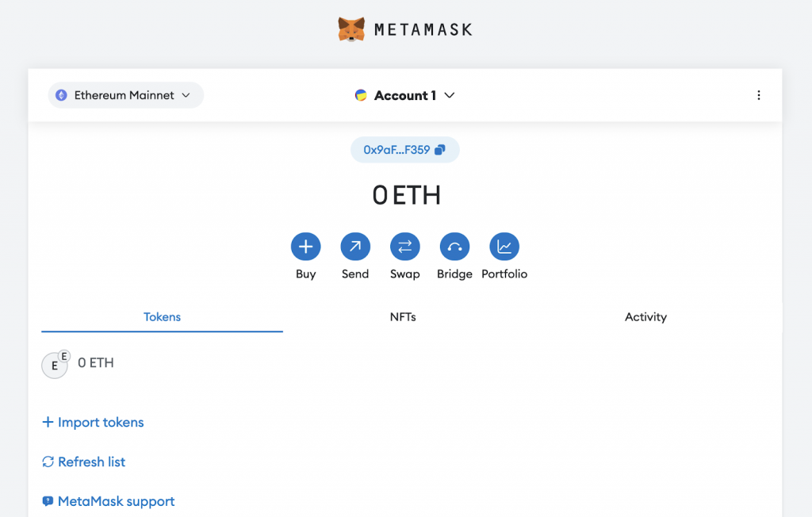Open Send via its arrow icon
812x517 pixels.
pos(355,247)
